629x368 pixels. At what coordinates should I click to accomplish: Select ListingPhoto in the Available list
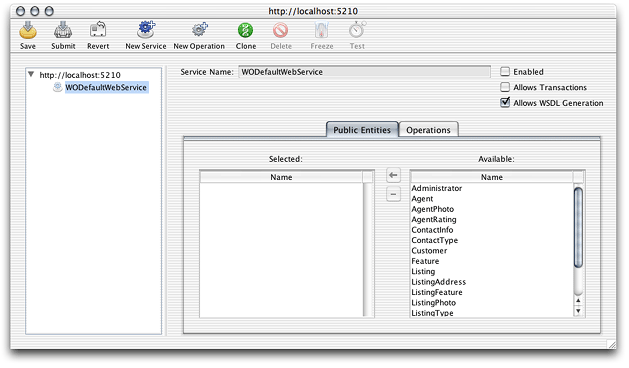492,303
